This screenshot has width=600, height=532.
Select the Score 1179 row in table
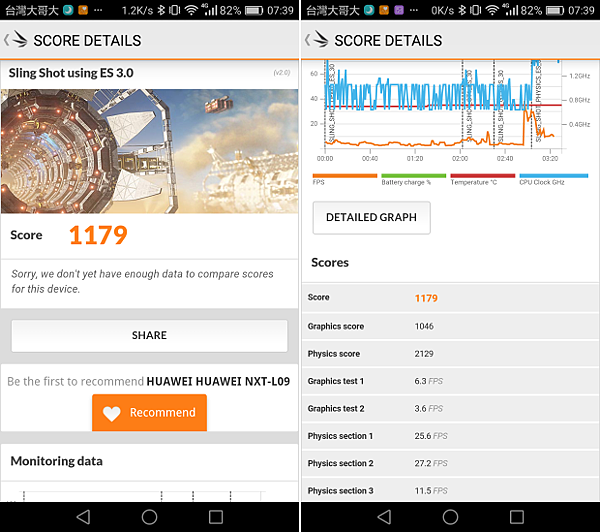[x=450, y=298]
